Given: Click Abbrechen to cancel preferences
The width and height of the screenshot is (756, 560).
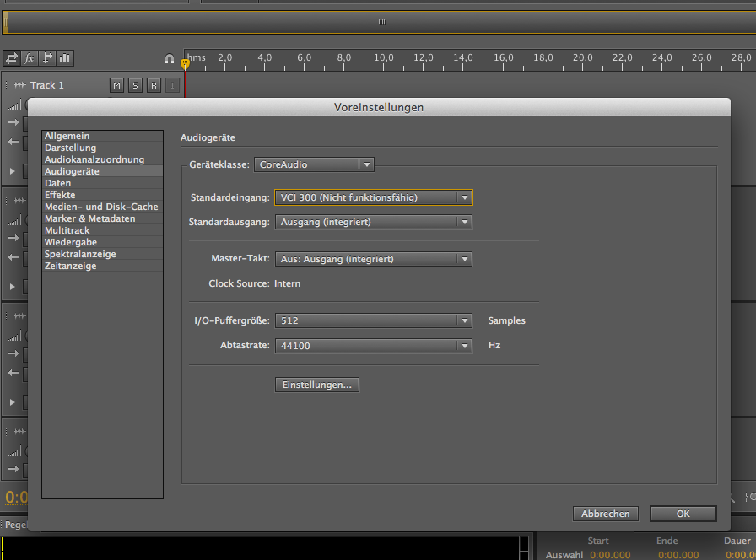Looking at the screenshot, I should tap(605, 514).
